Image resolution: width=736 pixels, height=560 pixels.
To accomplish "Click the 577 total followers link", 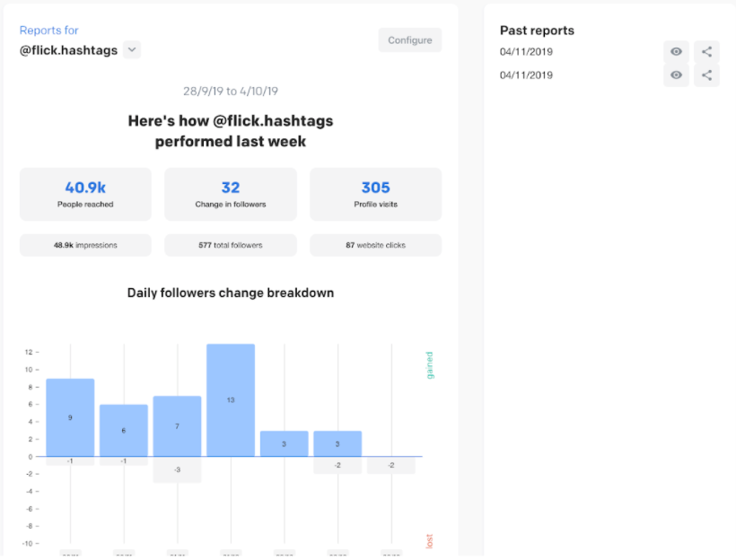I will [x=231, y=244].
